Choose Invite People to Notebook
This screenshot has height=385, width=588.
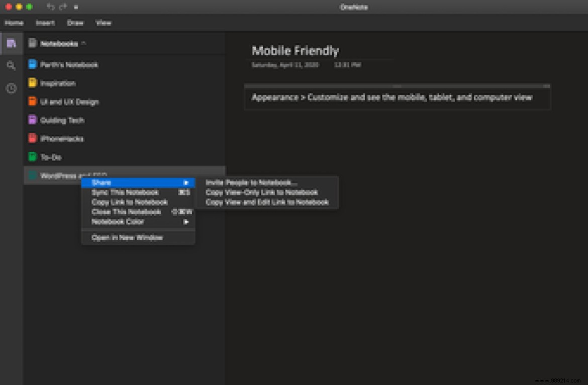[x=251, y=182]
